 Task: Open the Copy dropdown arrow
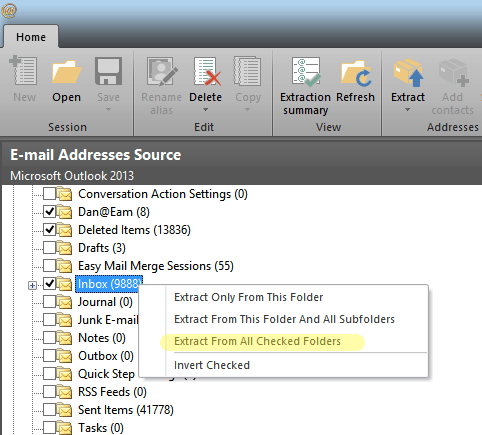pos(248,110)
